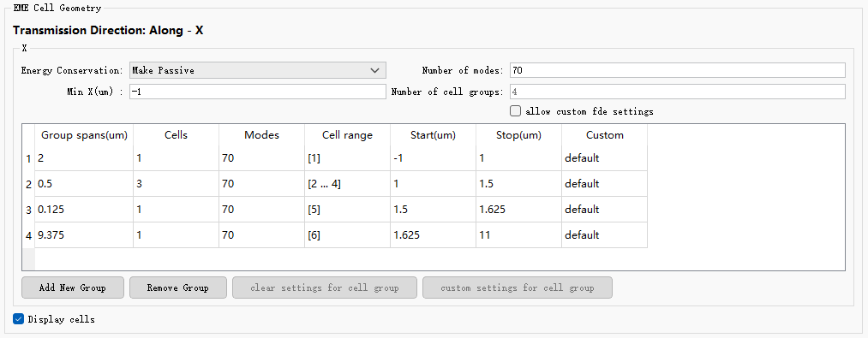Select Stop cell with value 1.5

518,184
